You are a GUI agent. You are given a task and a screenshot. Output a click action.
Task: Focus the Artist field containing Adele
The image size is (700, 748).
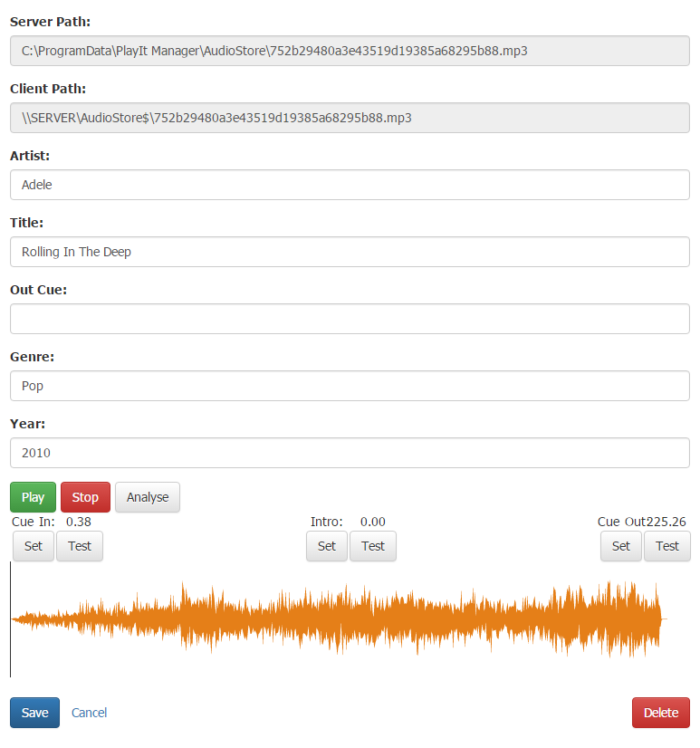point(350,185)
